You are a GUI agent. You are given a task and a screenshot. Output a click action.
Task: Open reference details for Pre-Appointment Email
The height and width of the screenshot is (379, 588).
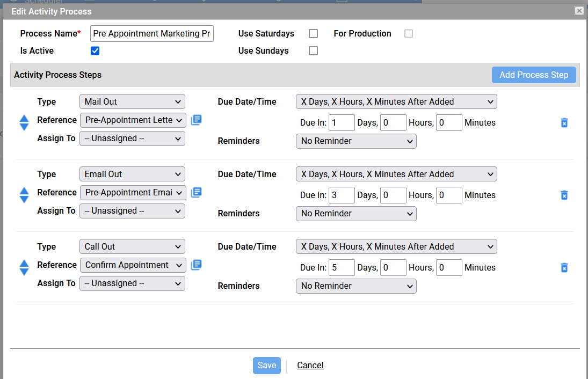196,192
